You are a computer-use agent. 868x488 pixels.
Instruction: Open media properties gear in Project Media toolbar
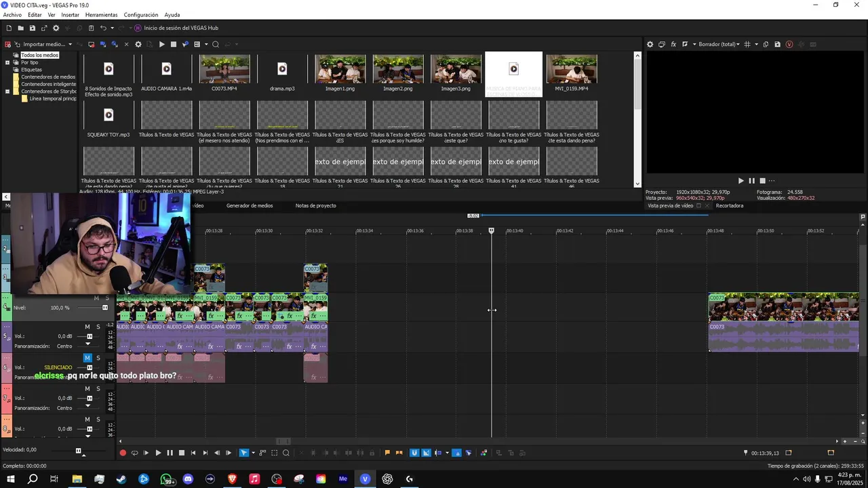coord(138,44)
